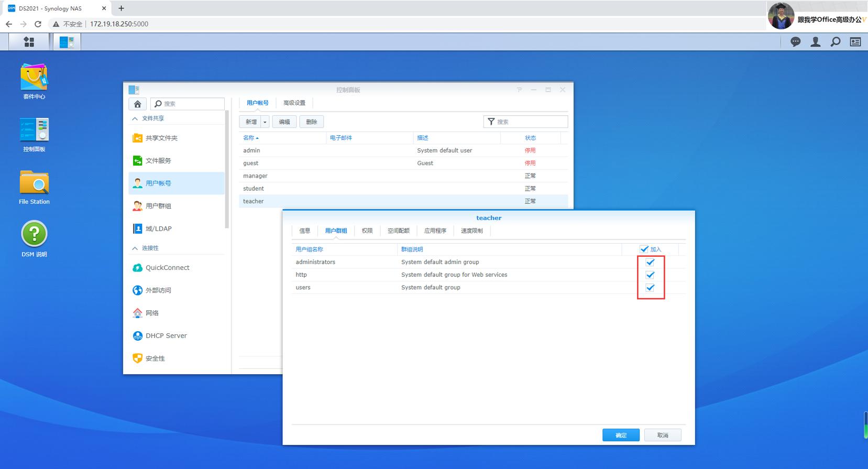Switch to the 权限 tab

click(367, 231)
